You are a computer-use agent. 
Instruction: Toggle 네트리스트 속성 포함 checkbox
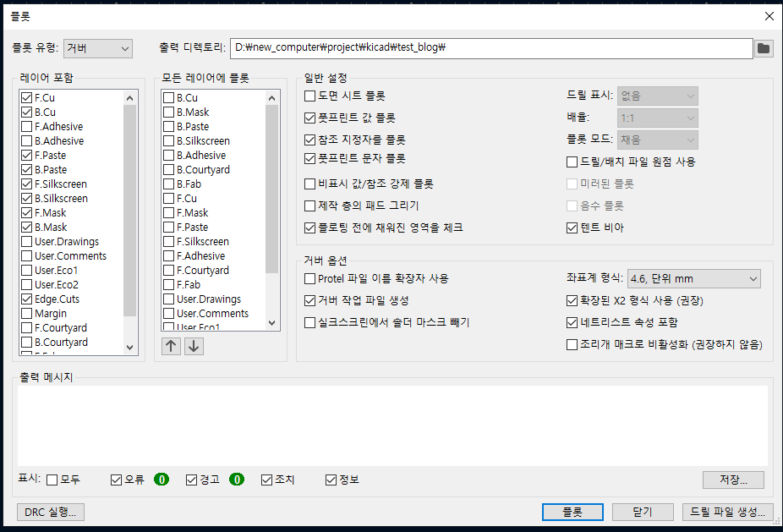coord(572,323)
